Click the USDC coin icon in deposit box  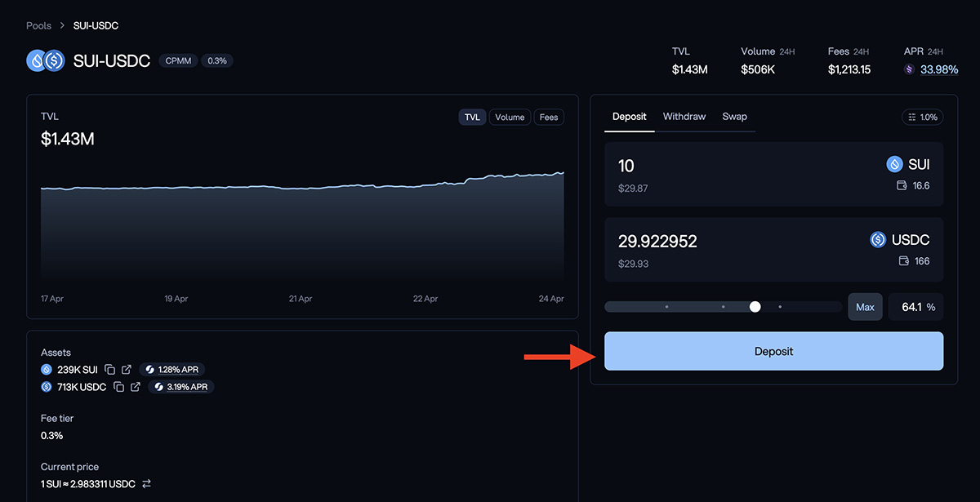[x=878, y=240]
